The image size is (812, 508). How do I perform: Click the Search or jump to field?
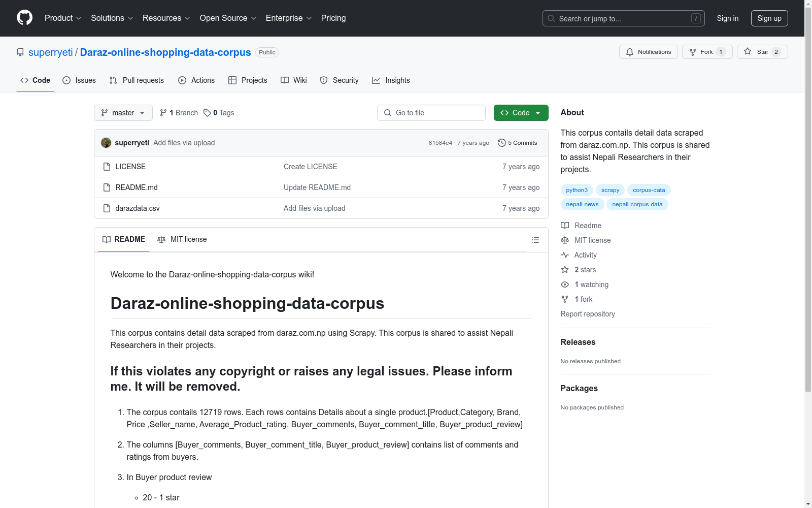[x=624, y=18]
